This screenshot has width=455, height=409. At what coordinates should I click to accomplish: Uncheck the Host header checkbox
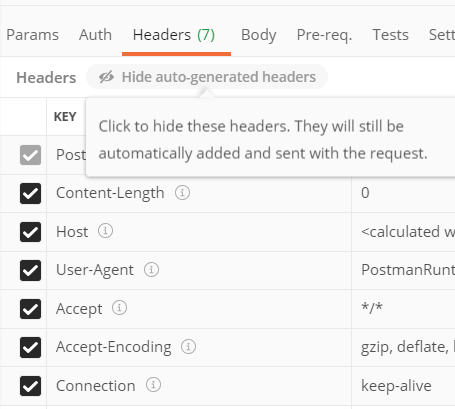30,232
